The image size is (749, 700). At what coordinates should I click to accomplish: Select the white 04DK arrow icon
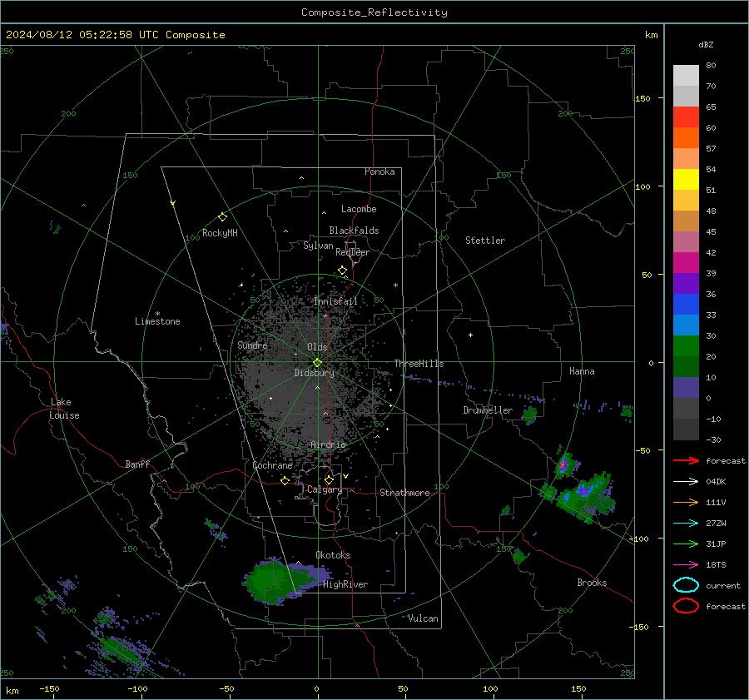[x=686, y=482]
